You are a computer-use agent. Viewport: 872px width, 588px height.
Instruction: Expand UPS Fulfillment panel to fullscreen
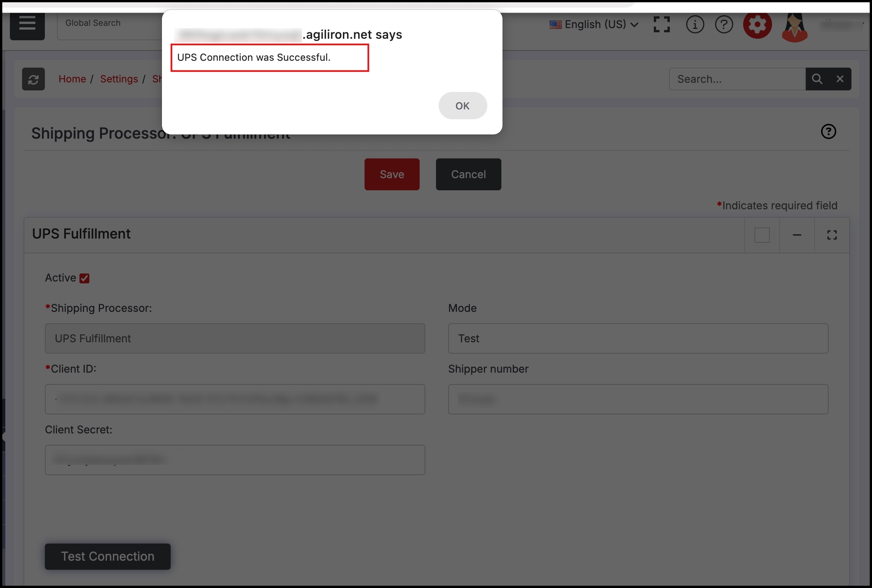click(x=832, y=235)
